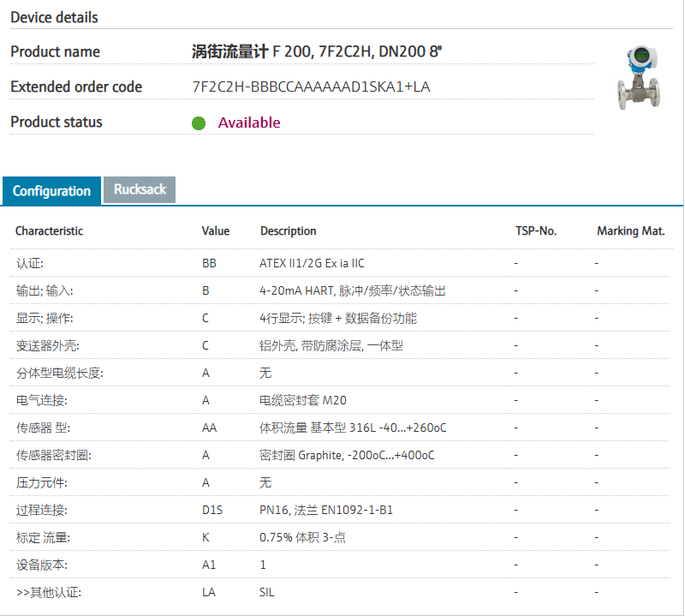Click the Available product status text
The image size is (685, 616).
tap(248, 123)
